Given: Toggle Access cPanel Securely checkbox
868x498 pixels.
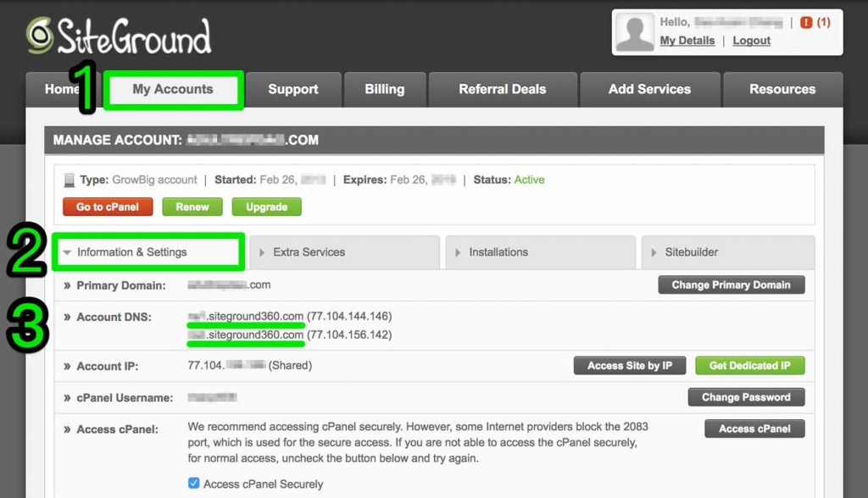Looking at the screenshot, I should click(x=194, y=483).
